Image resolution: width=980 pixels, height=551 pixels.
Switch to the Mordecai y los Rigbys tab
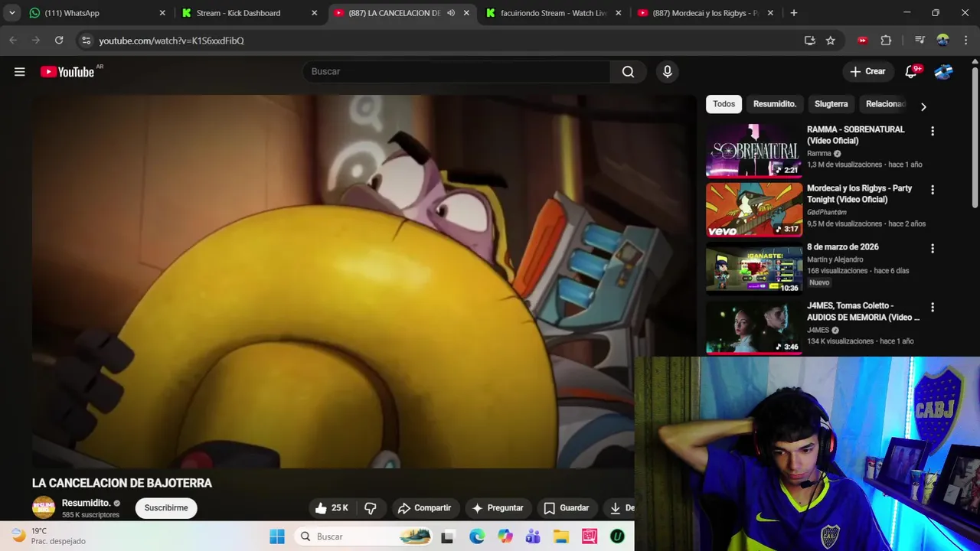(x=706, y=13)
